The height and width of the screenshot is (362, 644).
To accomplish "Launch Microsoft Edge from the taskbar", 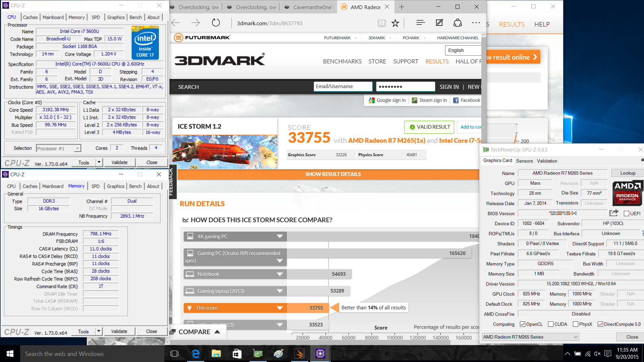I will [x=195, y=354].
